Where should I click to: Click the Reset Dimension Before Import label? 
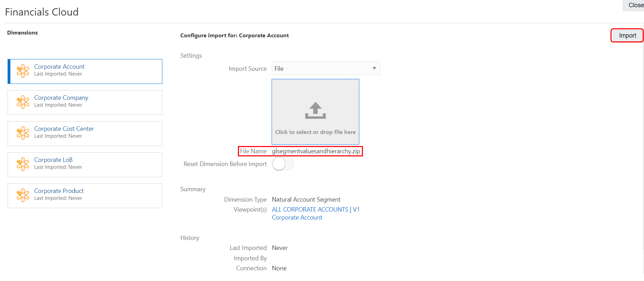[225, 164]
